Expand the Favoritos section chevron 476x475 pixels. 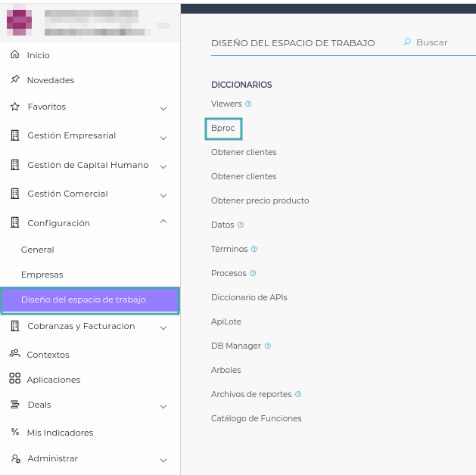(x=163, y=108)
